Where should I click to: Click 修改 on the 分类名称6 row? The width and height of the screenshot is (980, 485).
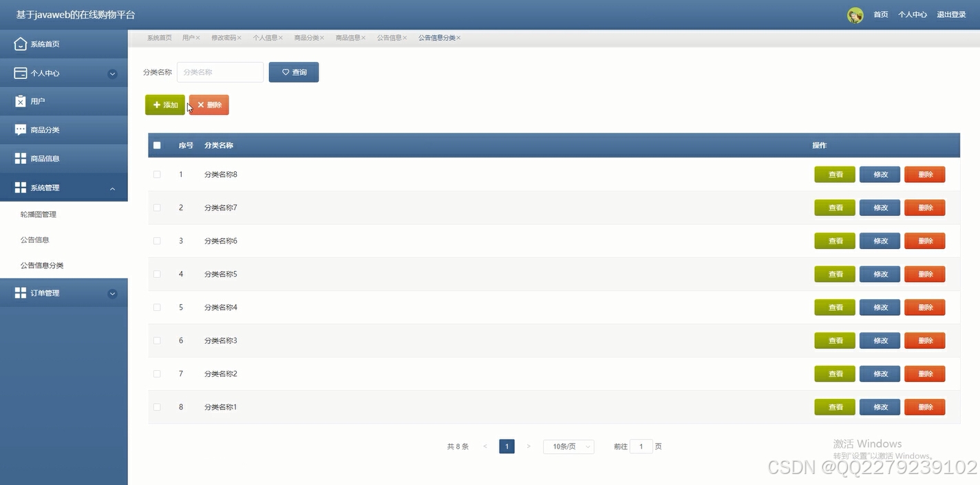880,241
